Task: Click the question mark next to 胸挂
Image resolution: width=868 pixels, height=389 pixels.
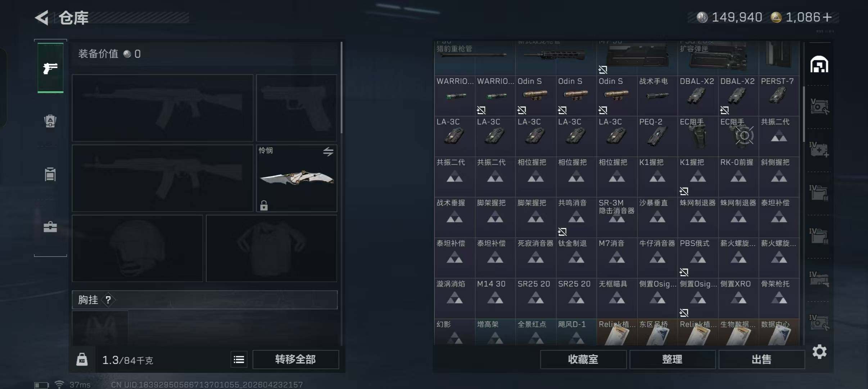Action: click(108, 300)
